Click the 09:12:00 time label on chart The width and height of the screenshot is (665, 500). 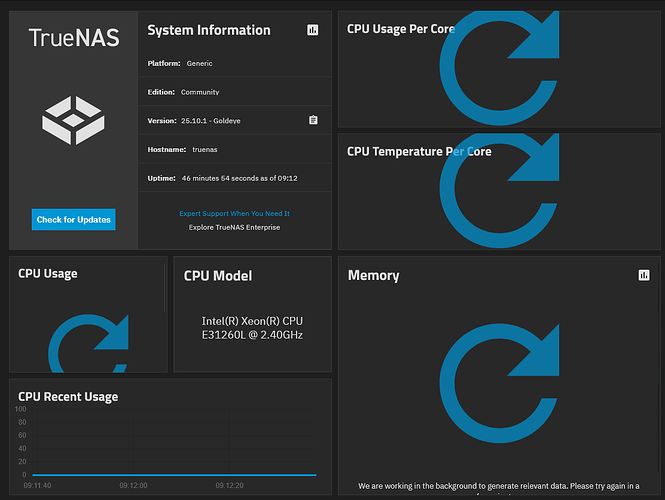133,486
